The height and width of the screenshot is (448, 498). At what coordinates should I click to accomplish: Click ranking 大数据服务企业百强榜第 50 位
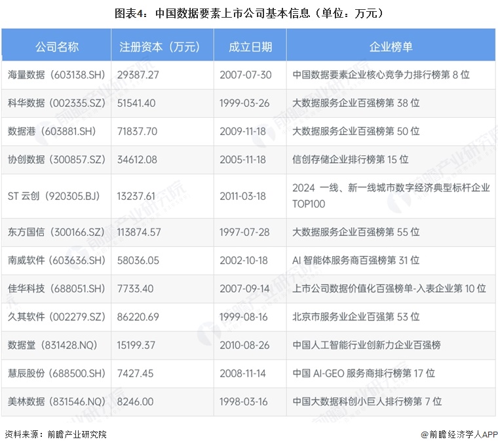356,132
